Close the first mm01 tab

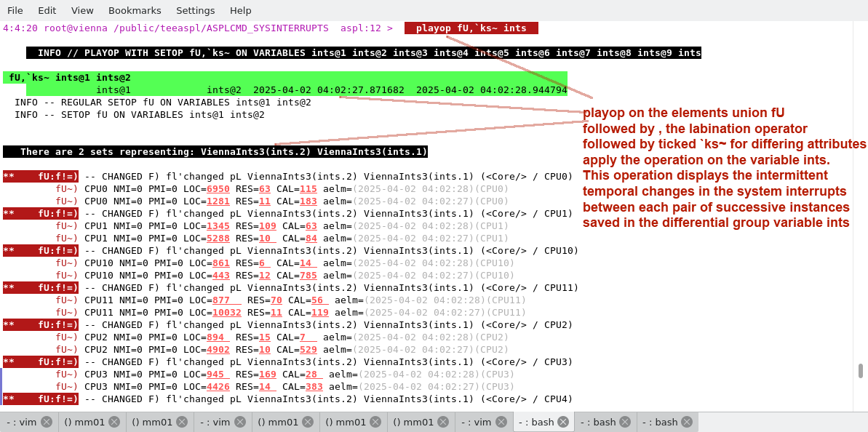click(115, 422)
